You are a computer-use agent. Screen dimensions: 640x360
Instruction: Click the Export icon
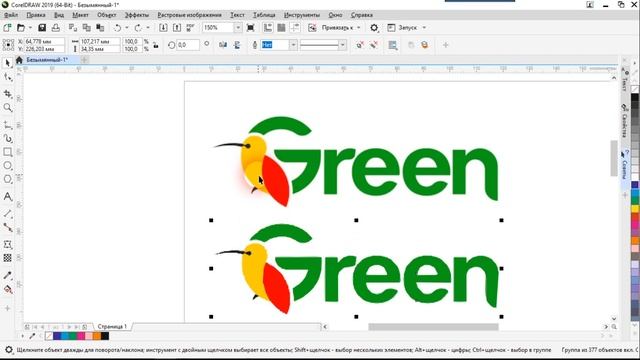(177, 27)
